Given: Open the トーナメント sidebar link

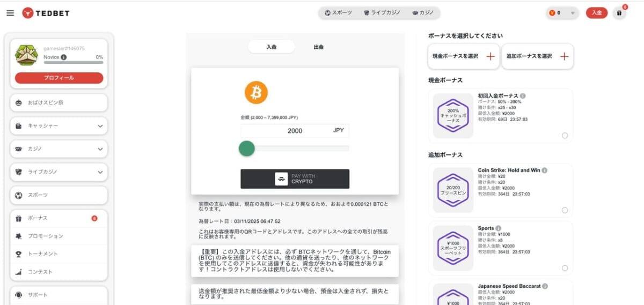Looking at the screenshot, I should (59, 254).
